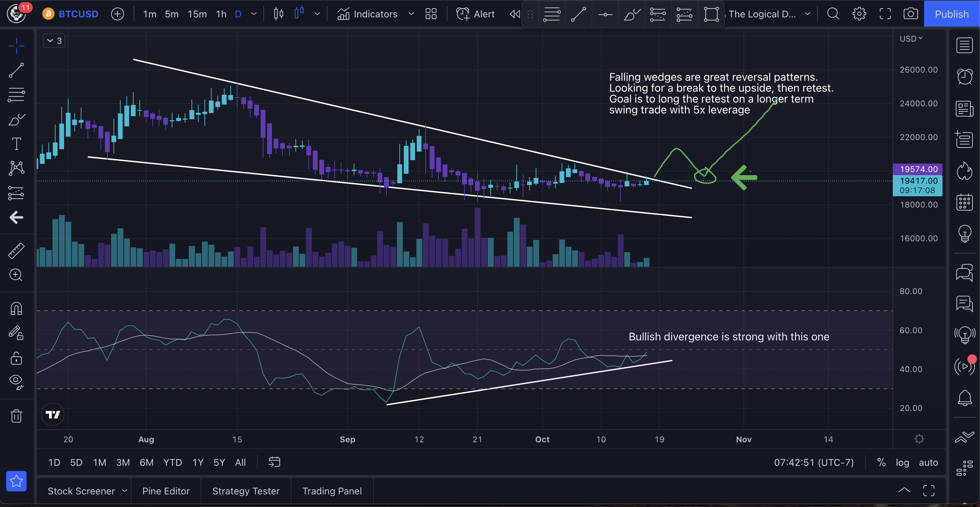Create a new Alert
The image size is (980, 507).
tap(476, 14)
